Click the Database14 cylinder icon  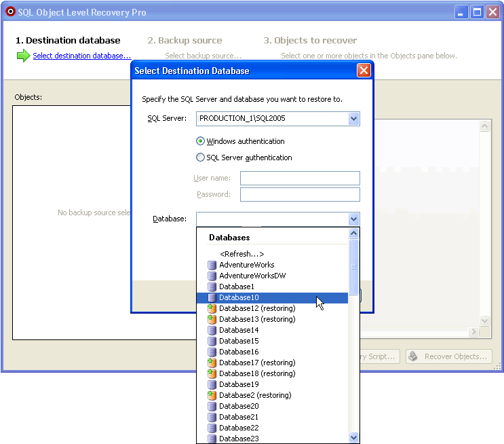tap(212, 331)
